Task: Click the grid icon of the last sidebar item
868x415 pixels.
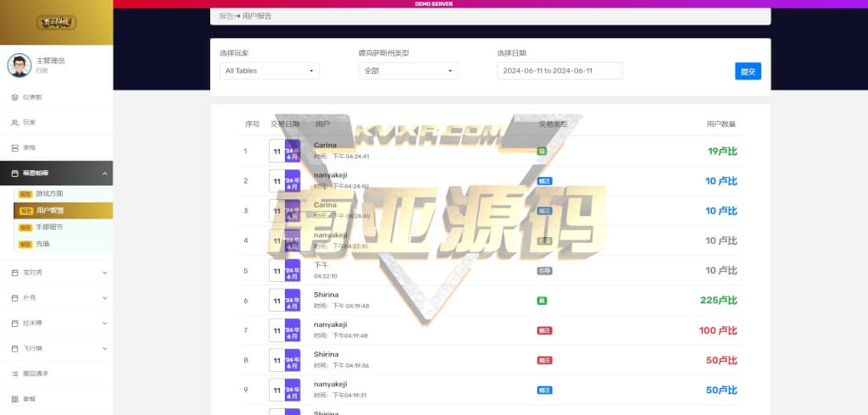Action: coord(15,399)
